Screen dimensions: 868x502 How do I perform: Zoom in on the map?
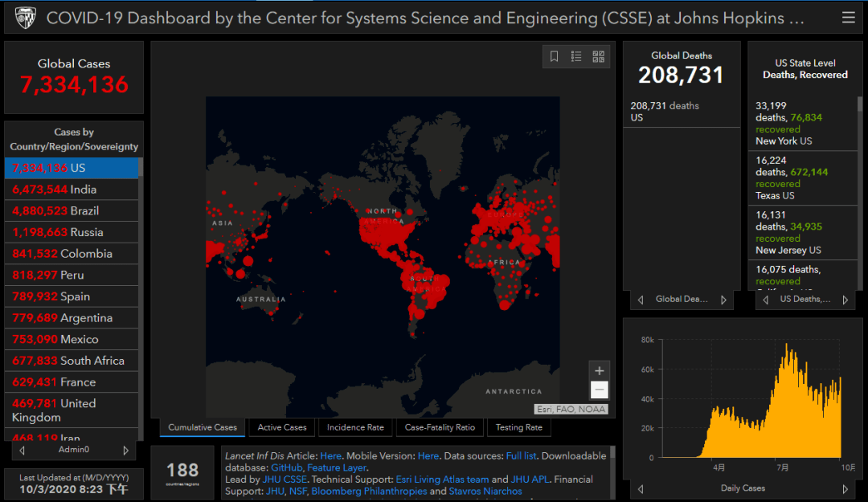(x=599, y=371)
